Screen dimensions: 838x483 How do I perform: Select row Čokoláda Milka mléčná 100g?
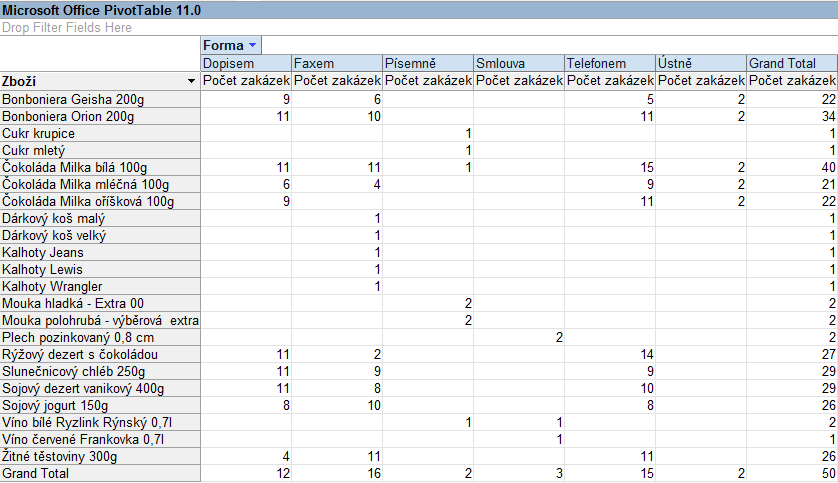tap(100, 184)
